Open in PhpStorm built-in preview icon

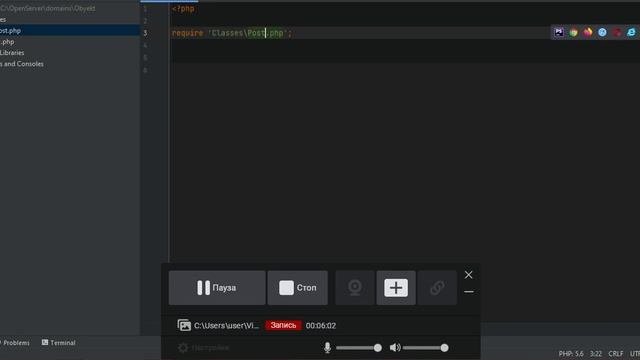point(559,32)
